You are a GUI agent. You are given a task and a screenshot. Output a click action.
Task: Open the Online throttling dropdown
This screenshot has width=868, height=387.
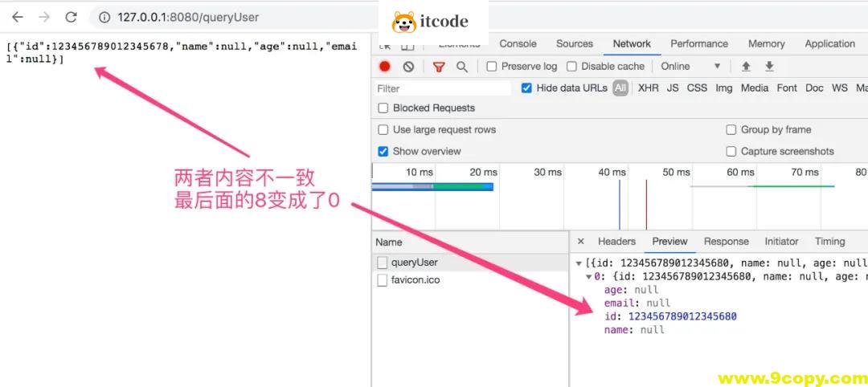690,67
